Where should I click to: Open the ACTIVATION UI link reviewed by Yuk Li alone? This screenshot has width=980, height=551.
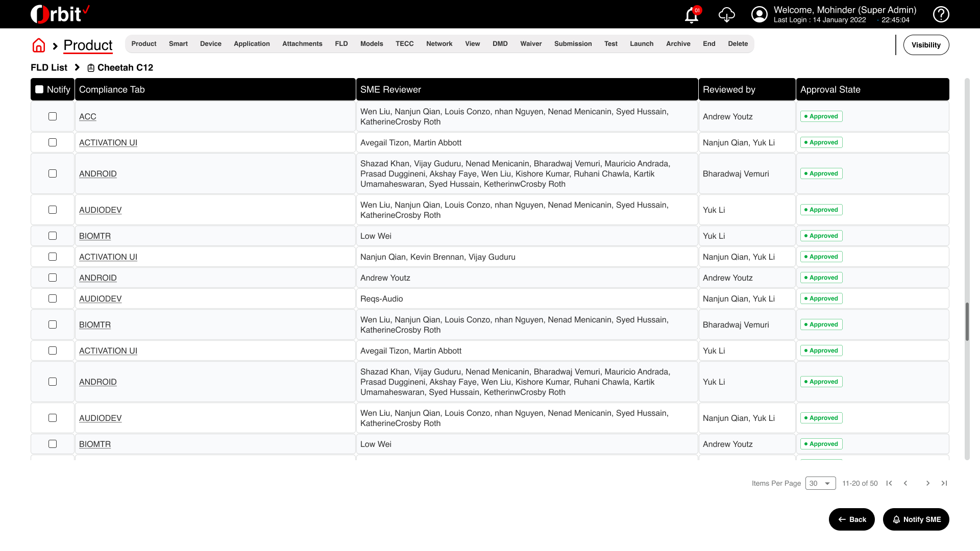click(x=108, y=351)
